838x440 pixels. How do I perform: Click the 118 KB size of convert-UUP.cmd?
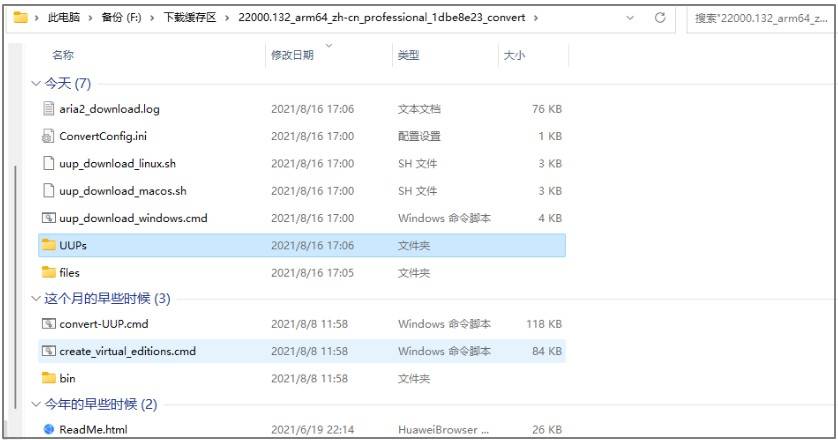point(544,323)
